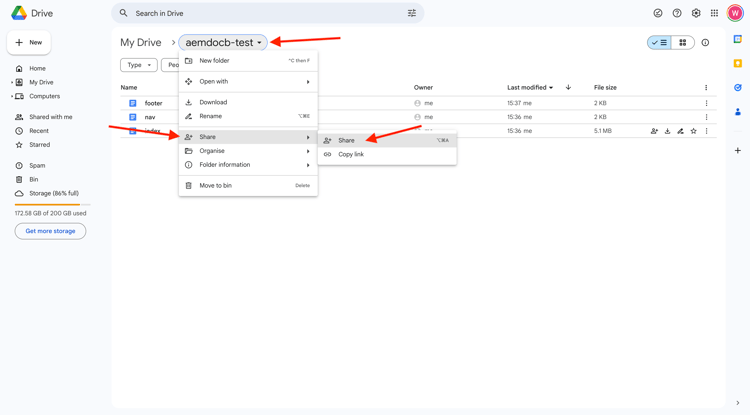The height and width of the screenshot is (415, 750).
Task: Click the New button
Action: pos(29,42)
